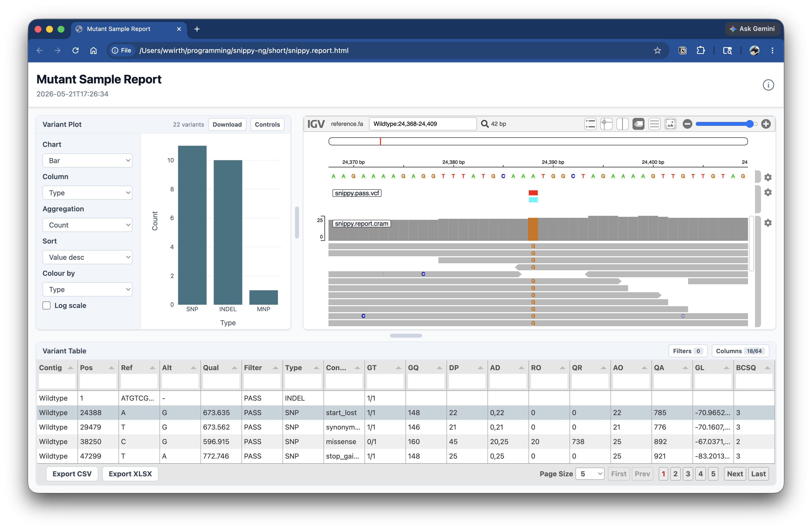Open report info icon

[x=768, y=85]
